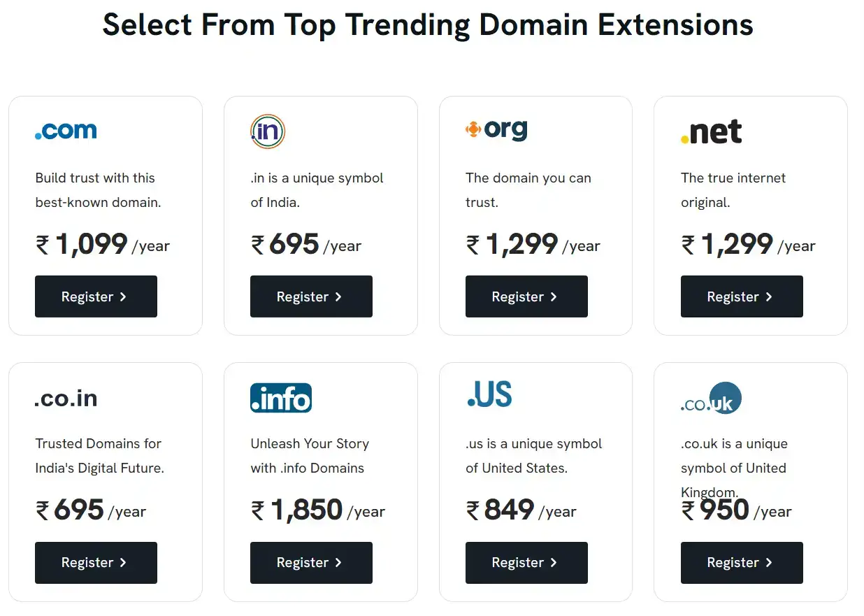
Task: Click the .org domain logo
Action: pyautogui.click(x=496, y=130)
